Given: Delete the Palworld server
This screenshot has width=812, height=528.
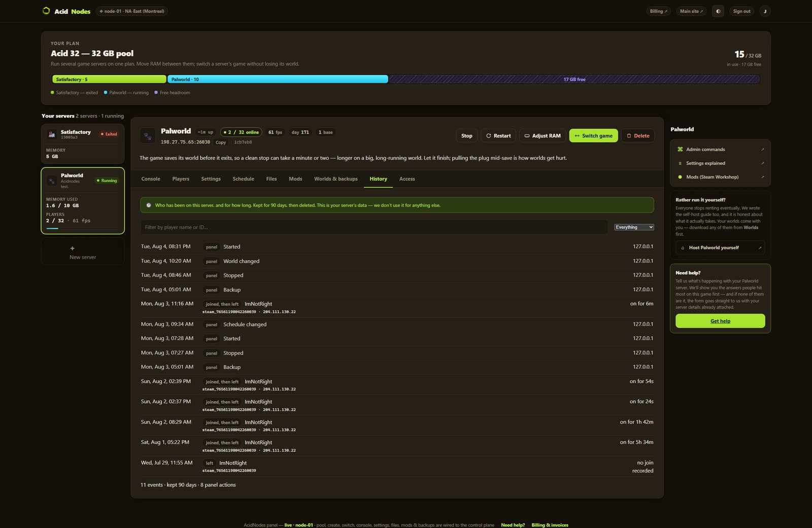Looking at the screenshot, I should click(638, 136).
